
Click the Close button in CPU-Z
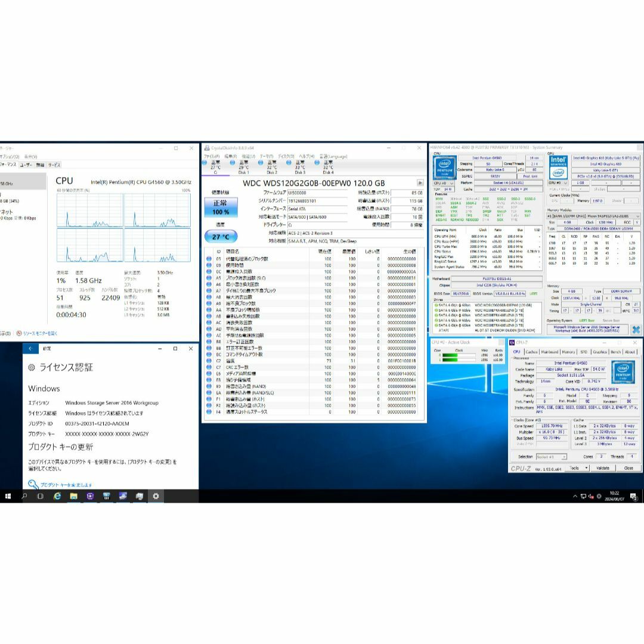628,468
